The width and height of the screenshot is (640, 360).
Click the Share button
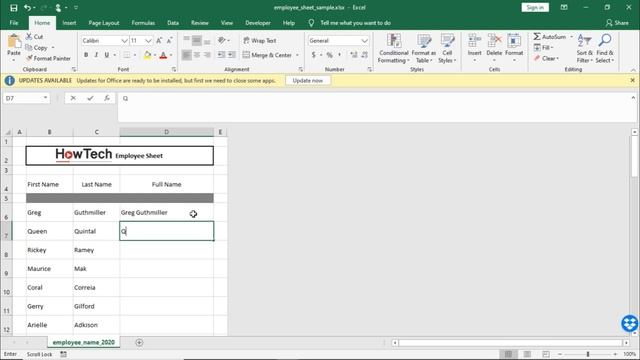point(617,23)
